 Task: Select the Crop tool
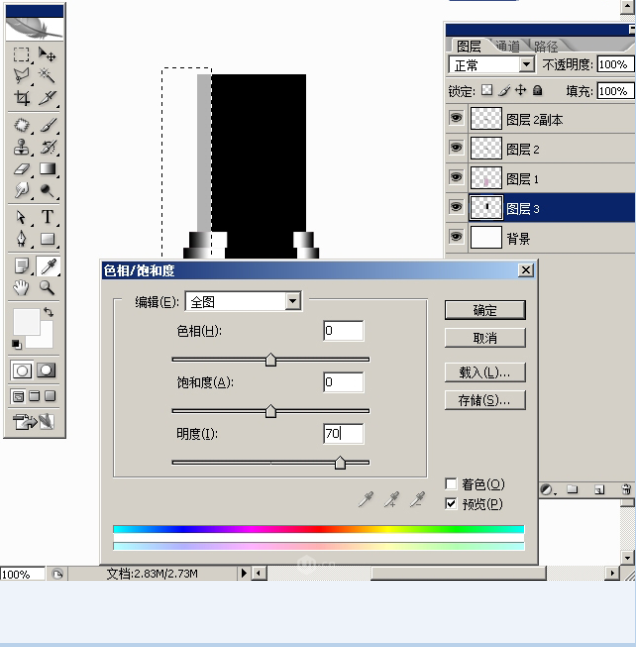click(21, 98)
